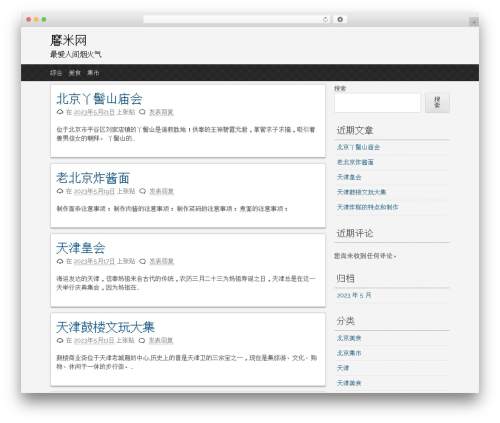Click the excerpt beginning 海运发达的天津
500x423 pixels.
click(x=186, y=283)
